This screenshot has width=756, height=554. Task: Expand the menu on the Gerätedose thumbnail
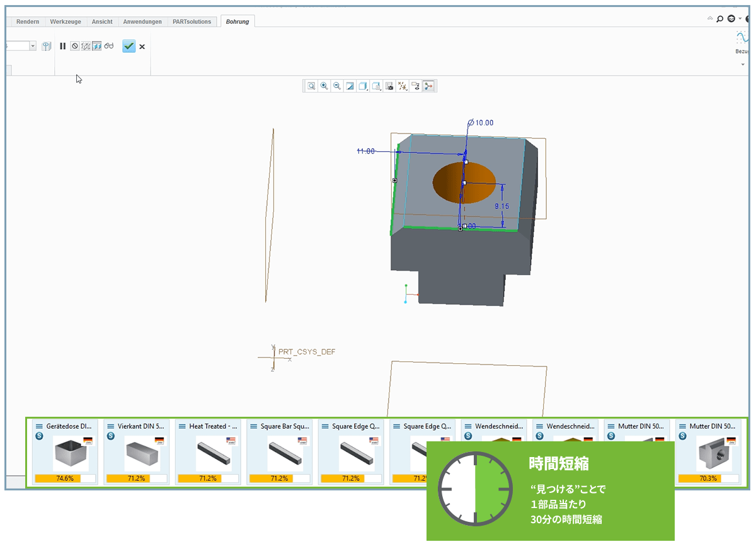pyautogui.click(x=38, y=426)
